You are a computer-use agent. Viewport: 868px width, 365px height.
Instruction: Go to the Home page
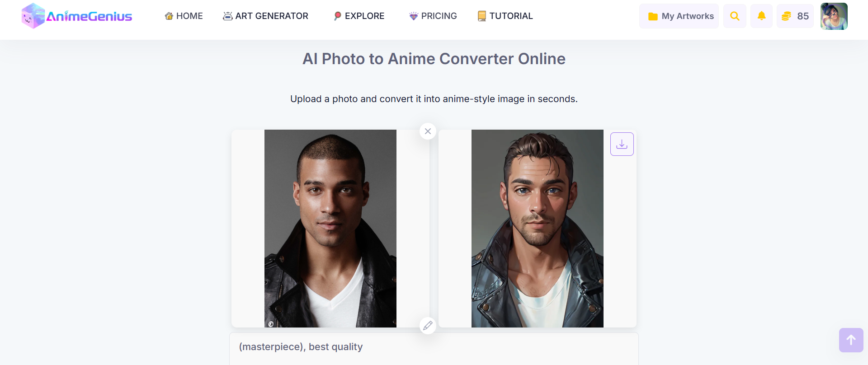pyautogui.click(x=184, y=16)
